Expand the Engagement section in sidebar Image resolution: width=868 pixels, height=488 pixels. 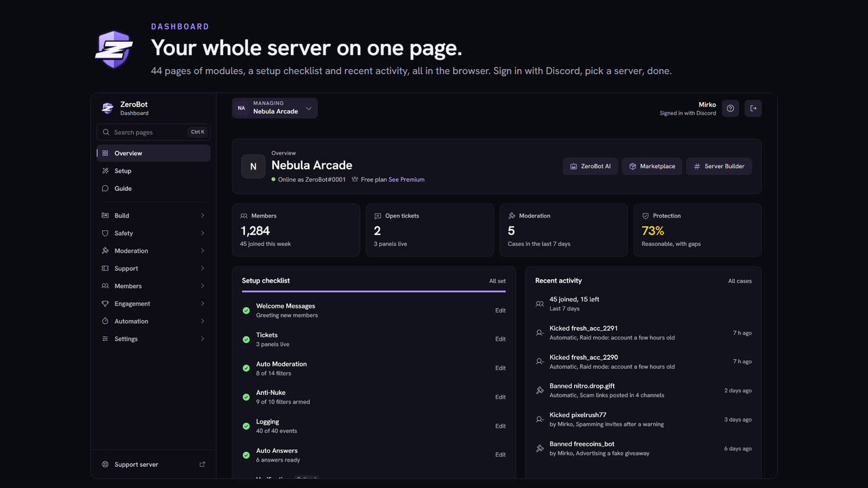(x=153, y=304)
